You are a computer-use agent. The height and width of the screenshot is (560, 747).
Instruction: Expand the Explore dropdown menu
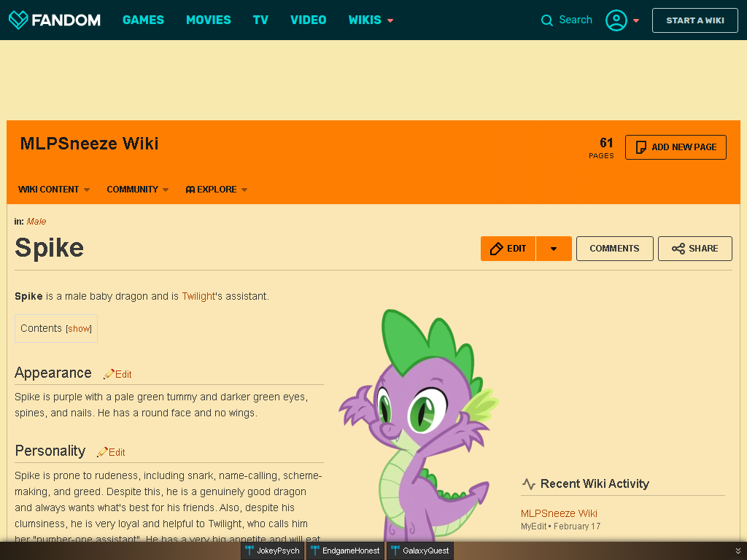(x=216, y=190)
